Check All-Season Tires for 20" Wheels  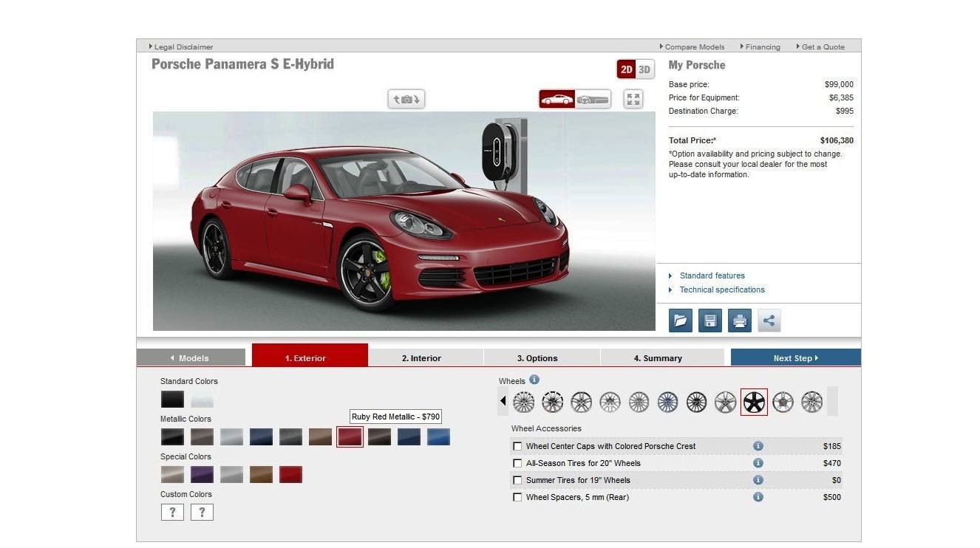coord(517,463)
